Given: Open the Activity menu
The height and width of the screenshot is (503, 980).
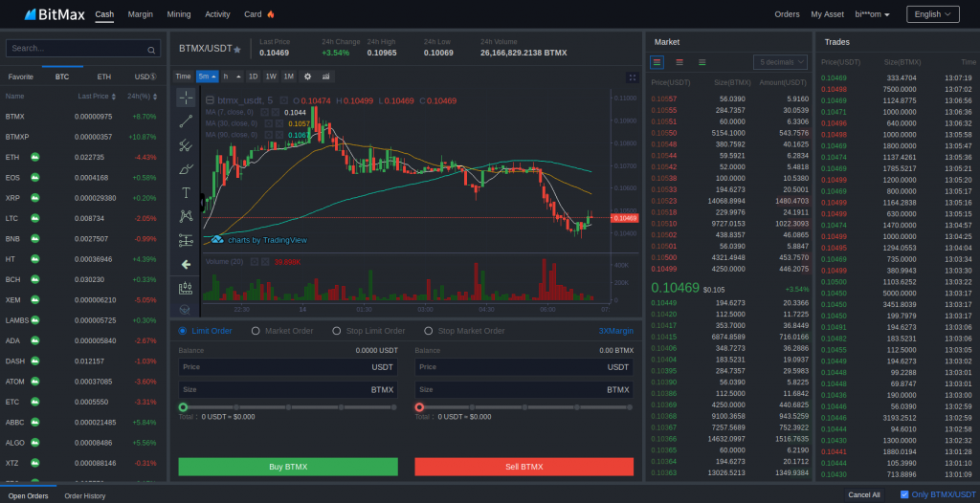Looking at the screenshot, I should tap(217, 14).
